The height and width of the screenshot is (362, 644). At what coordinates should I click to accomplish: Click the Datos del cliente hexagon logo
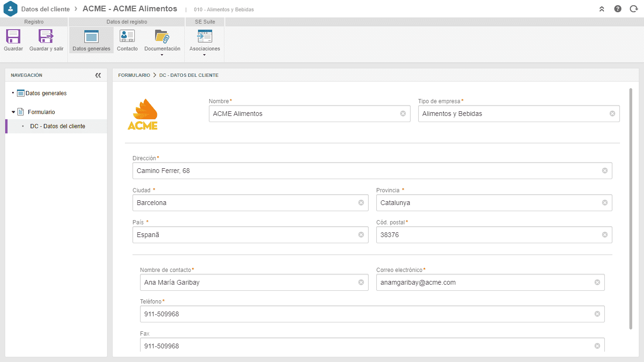point(10,9)
